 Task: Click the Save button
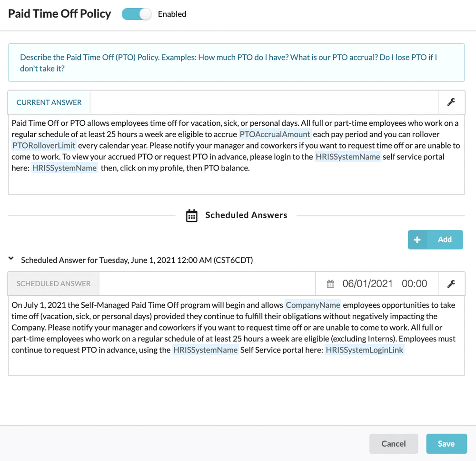pyautogui.click(x=446, y=444)
